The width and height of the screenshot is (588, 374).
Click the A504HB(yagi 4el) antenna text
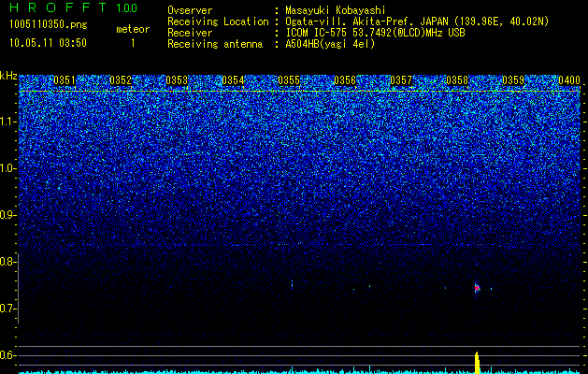pos(330,44)
